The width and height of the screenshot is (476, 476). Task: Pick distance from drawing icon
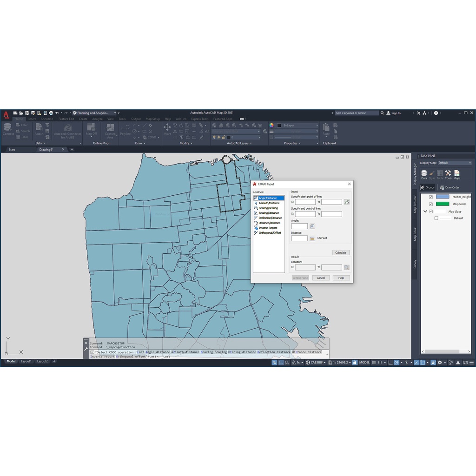(312, 238)
